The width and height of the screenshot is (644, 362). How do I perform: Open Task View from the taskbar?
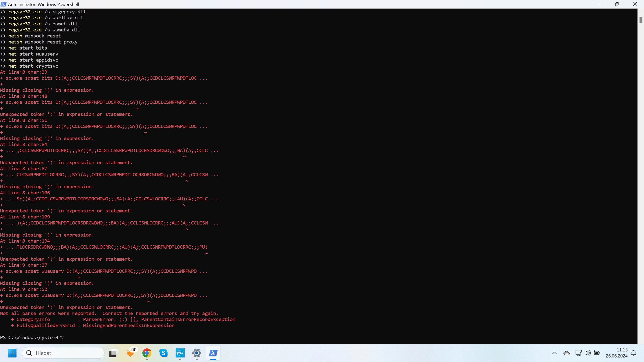pyautogui.click(x=113, y=353)
